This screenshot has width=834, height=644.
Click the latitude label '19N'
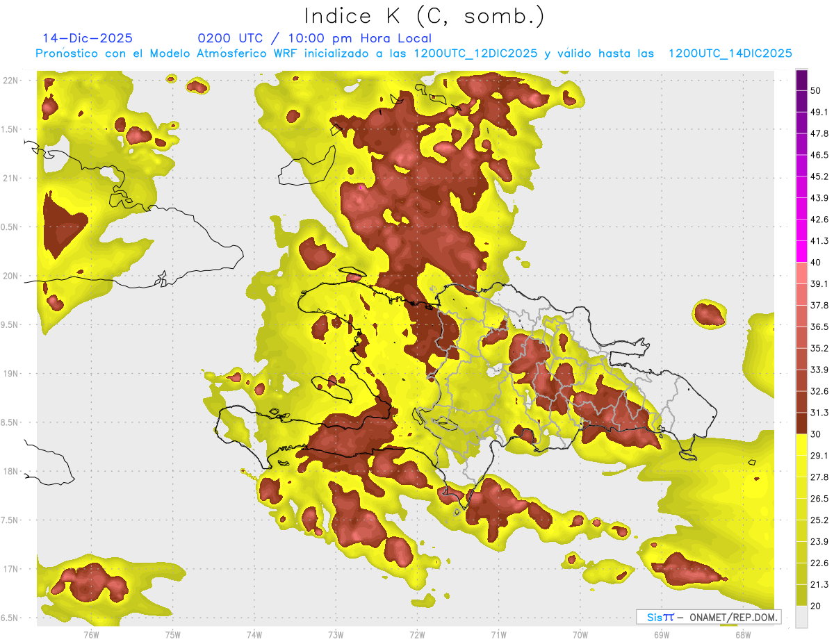(x=11, y=374)
